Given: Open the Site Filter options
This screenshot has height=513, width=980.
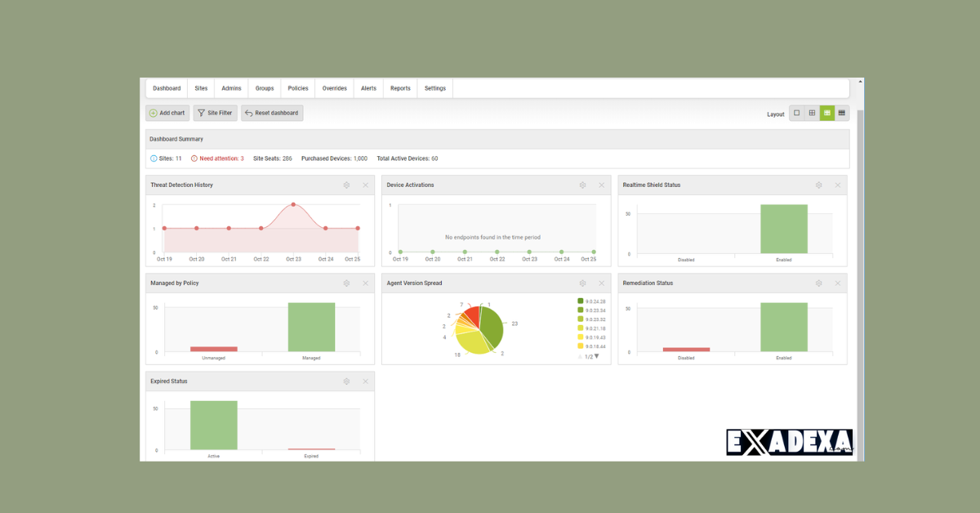Looking at the screenshot, I should (215, 114).
